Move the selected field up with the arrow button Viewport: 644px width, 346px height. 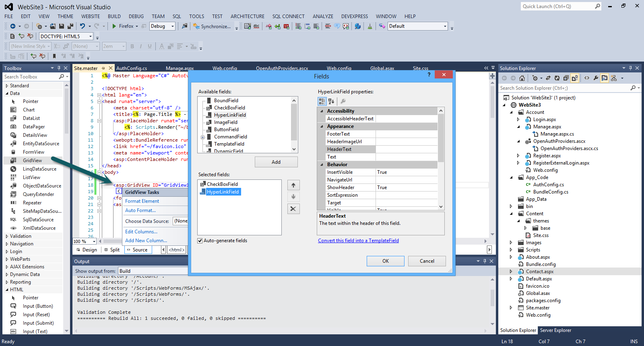(293, 185)
